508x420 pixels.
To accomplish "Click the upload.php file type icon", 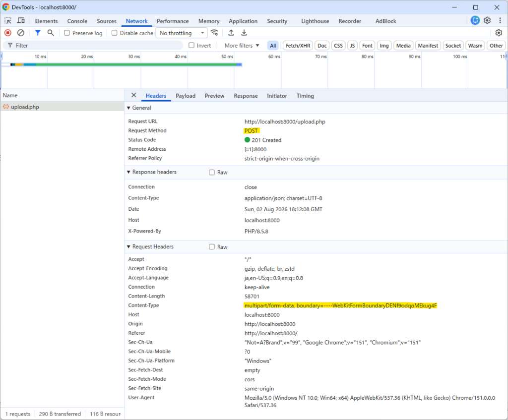I will 6,107.
